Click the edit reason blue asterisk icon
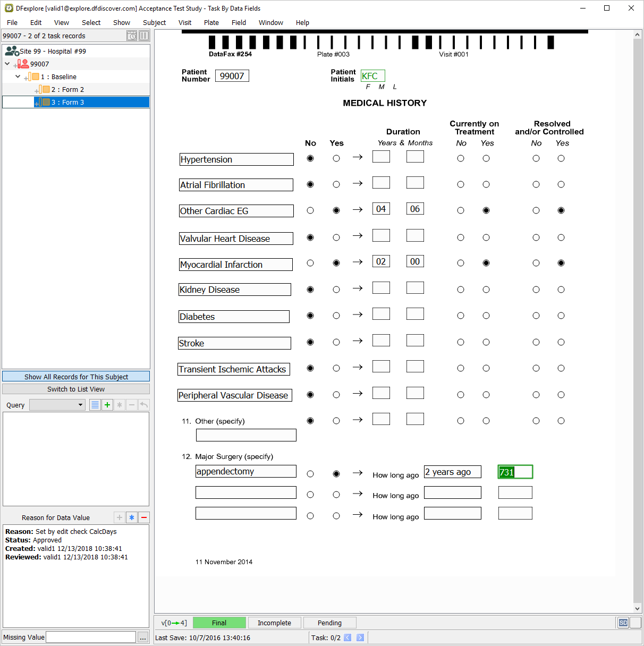Viewport: 644px width, 646px height. (132, 517)
